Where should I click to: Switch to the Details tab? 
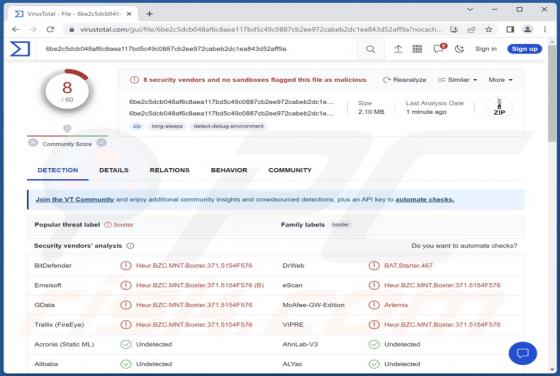point(114,170)
